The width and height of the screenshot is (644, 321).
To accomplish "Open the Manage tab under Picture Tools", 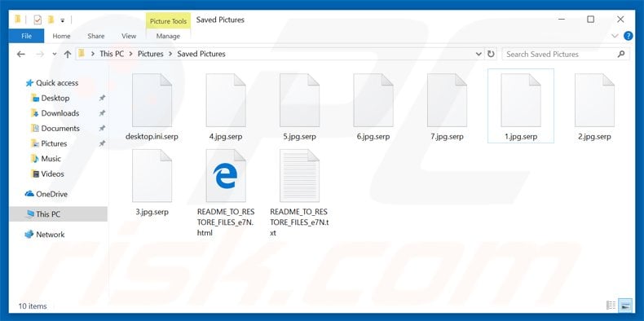I will tap(168, 36).
